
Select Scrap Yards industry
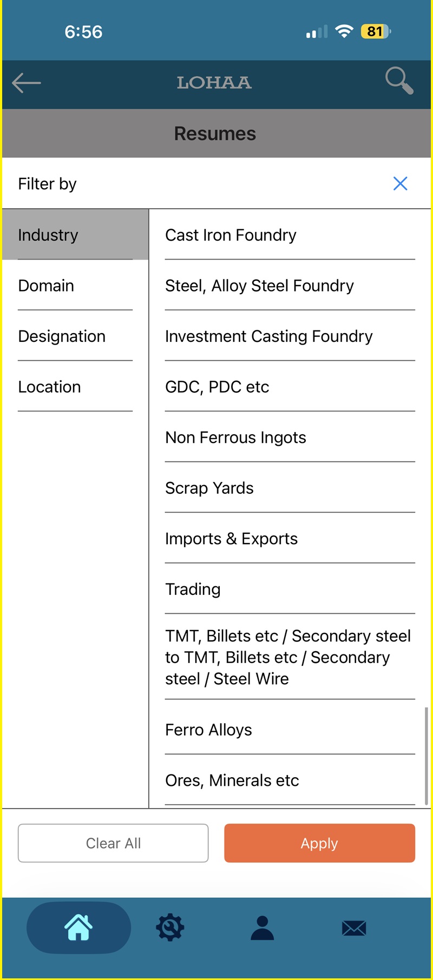(290, 488)
